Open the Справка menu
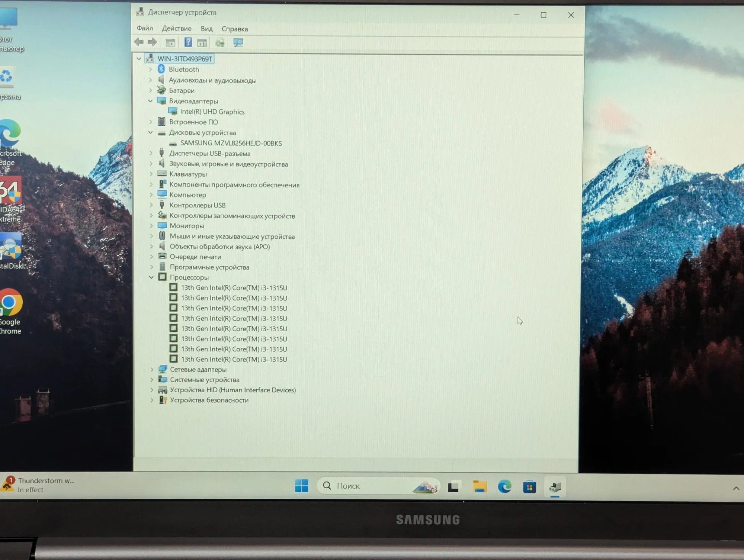 click(235, 29)
